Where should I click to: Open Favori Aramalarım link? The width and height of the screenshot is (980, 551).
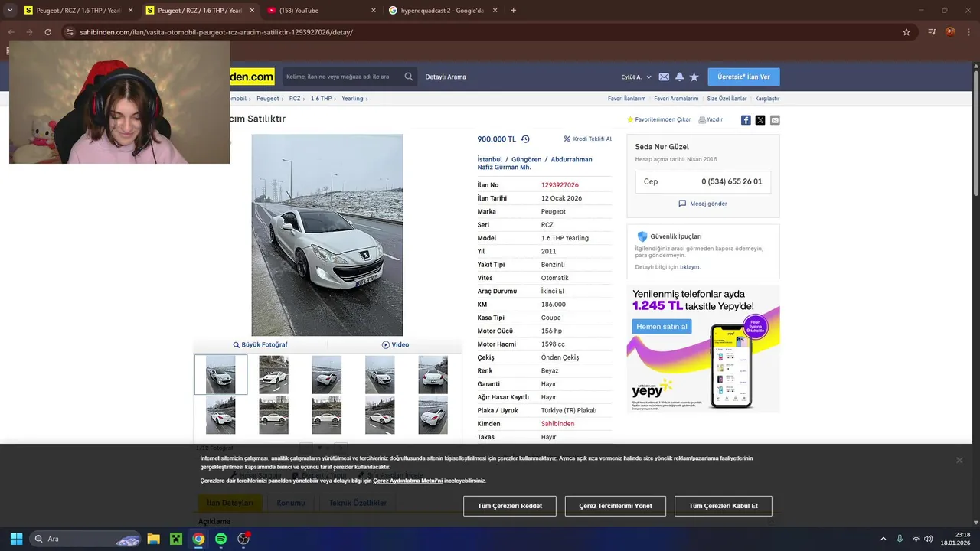[676, 99]
